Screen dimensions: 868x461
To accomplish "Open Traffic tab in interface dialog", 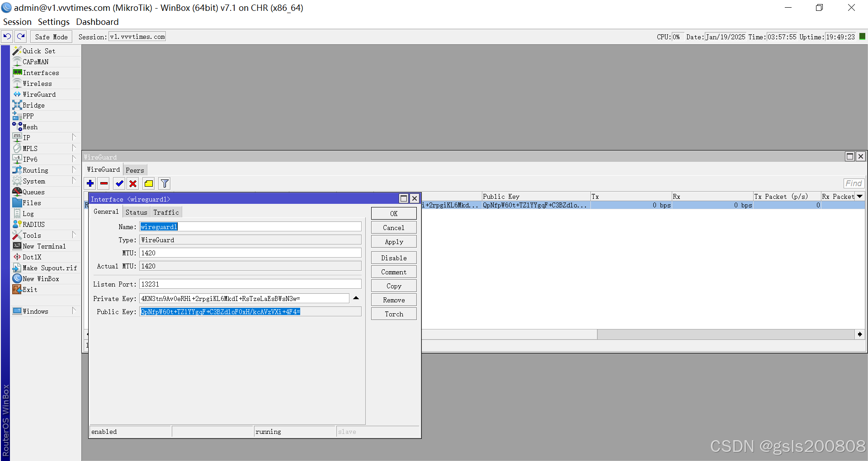I will (166, 212).
